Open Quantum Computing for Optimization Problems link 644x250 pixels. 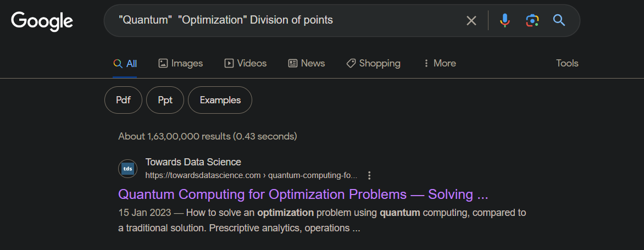[303, 194]
